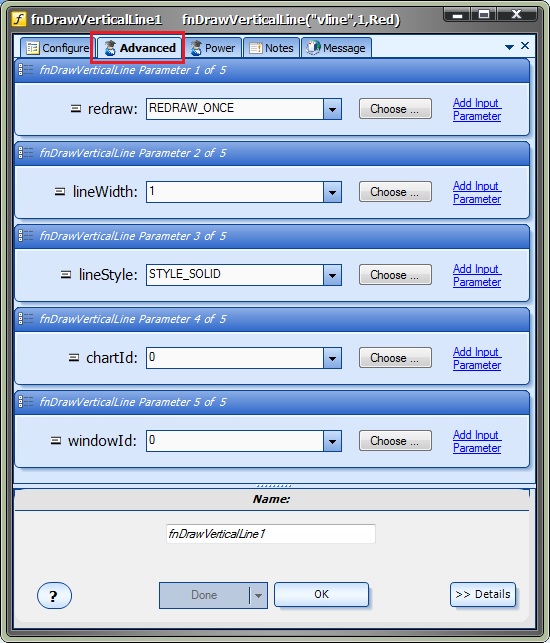This screenshot has height=643, width=550.
Task: Click Choose button for chartId
Action: coord(395,358)
